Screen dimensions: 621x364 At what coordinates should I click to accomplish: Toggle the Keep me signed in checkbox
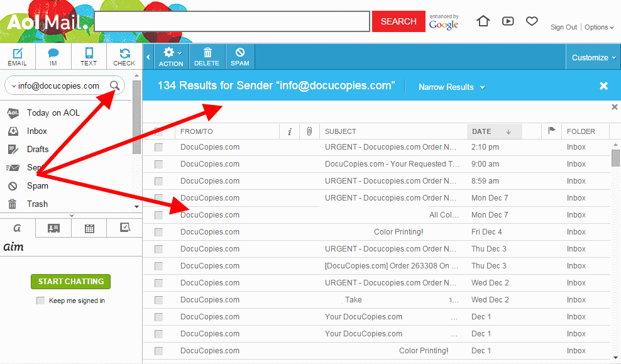pos(40,302)
